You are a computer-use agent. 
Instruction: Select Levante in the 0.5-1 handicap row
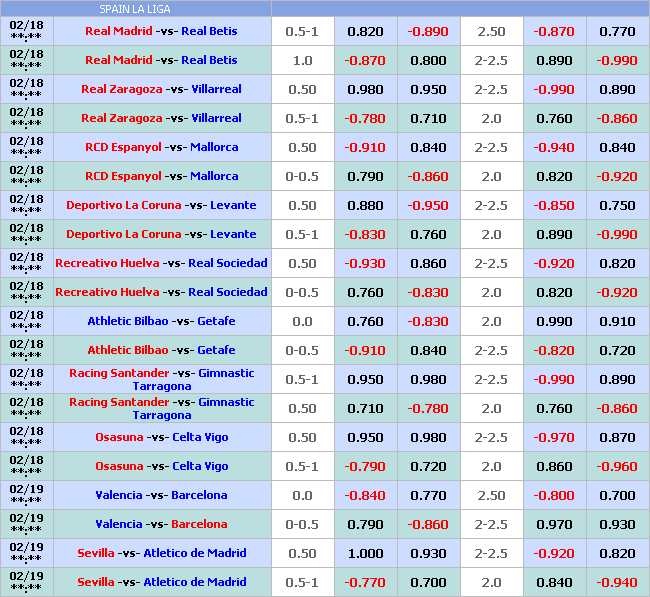pyautogui.click(x=232, y=234)
